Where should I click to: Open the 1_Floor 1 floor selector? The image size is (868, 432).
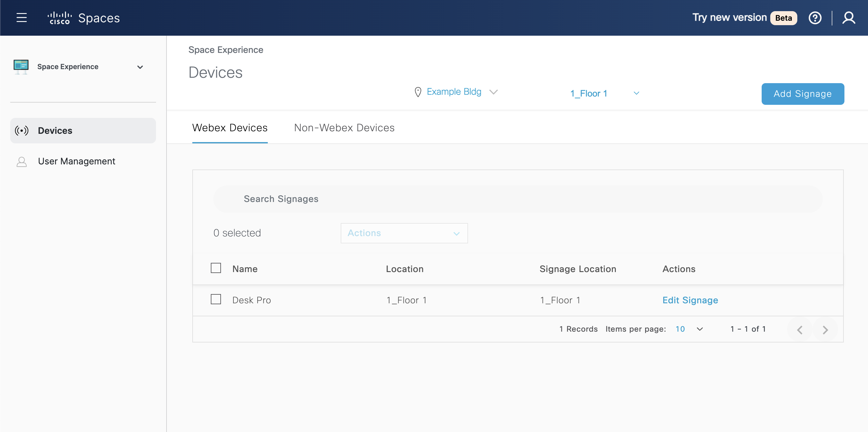pyautogui.click(x=603, y=93)
